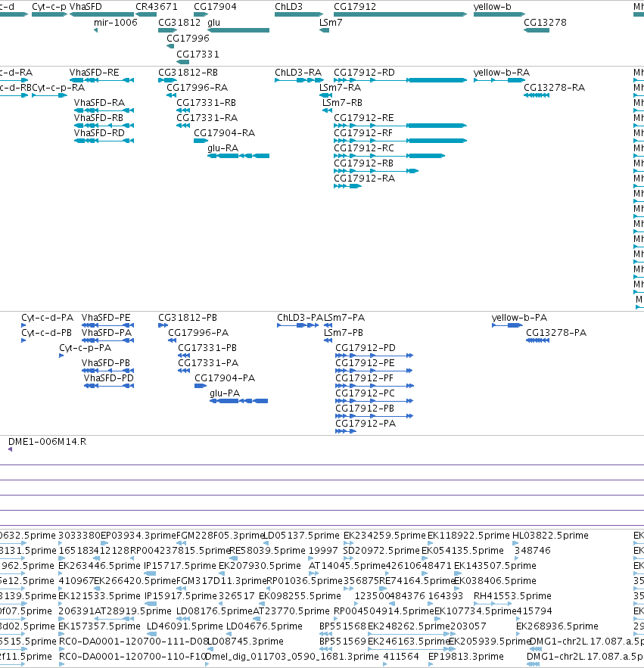
Task: Click the CG17996 gene label
Action: point(188,39)
